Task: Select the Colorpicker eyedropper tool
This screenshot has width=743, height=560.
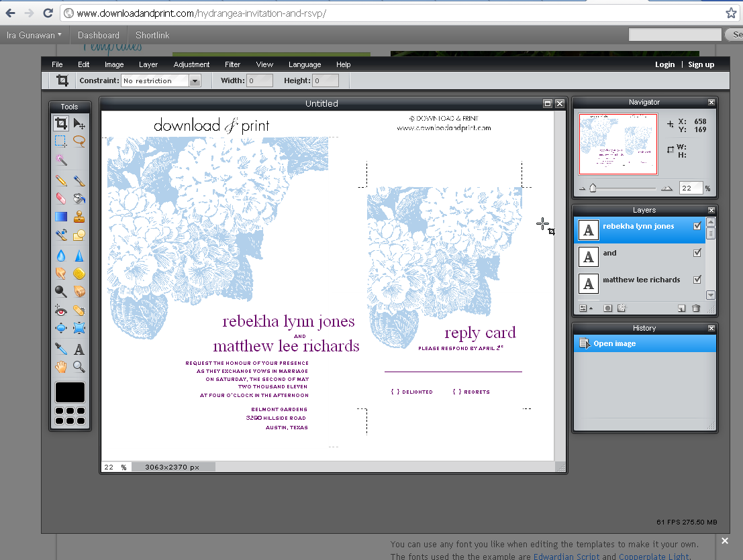Action: 60,349
